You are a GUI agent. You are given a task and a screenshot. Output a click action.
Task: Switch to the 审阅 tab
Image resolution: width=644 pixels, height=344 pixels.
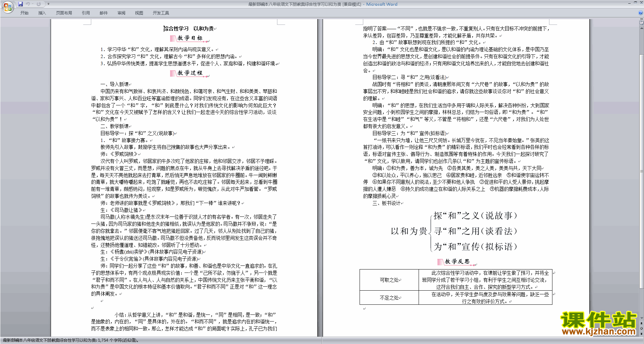point(121,13)
